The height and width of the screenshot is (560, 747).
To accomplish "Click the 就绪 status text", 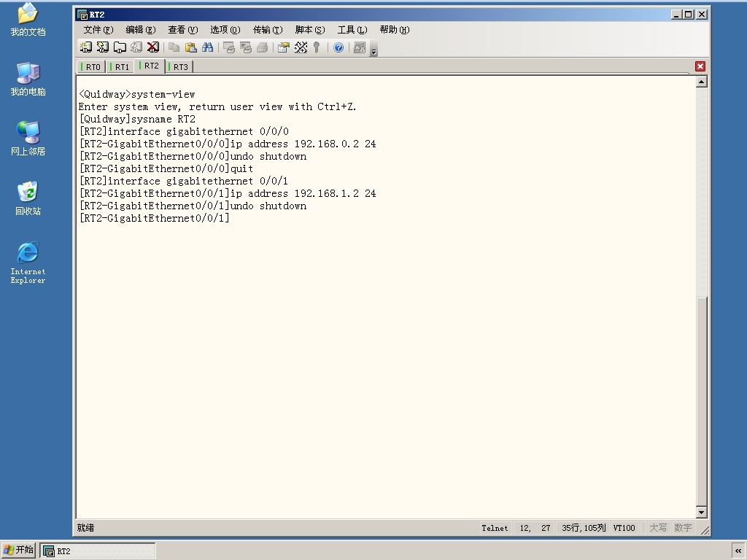I will (x=86, y=528).
